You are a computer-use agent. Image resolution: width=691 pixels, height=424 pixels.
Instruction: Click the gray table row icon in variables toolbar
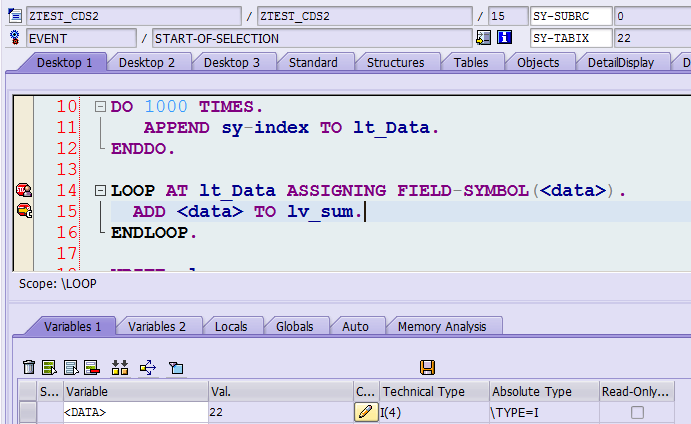coord(71,367)
